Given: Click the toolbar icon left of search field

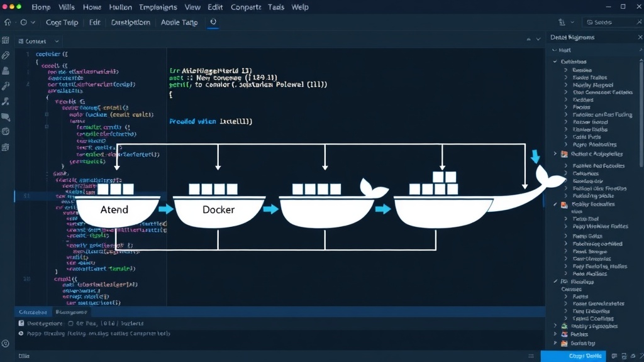Looking at the screenshot, I should 562,22.
